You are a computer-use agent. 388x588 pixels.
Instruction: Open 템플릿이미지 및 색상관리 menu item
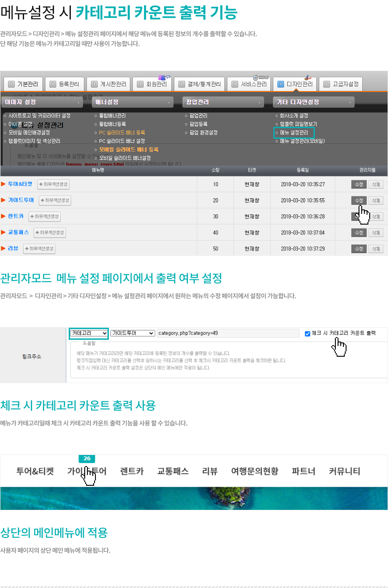coord(34,141)
